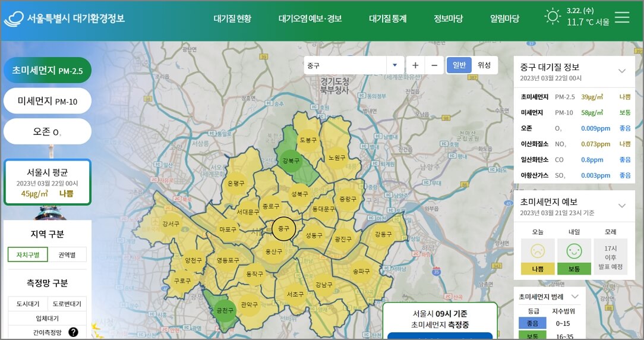Select 마포구 district marker on map
This screenshot has height=340, width=644.
(x=228, y=230)
